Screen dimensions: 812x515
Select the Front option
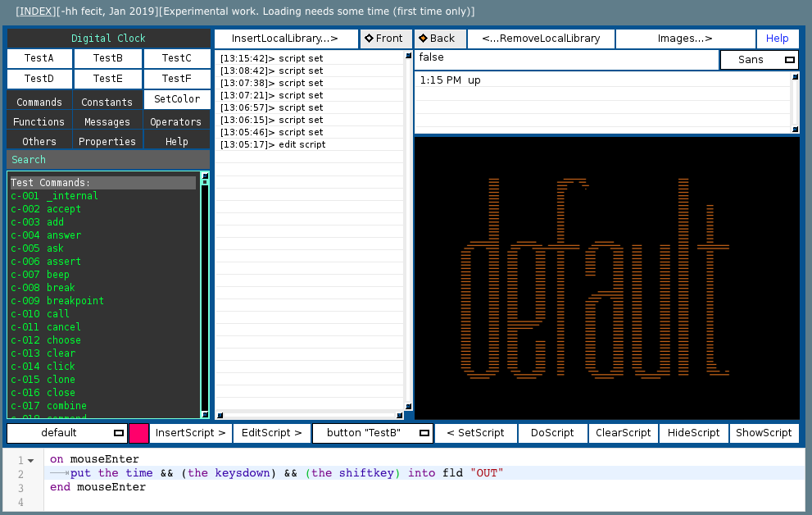(385, 39)
